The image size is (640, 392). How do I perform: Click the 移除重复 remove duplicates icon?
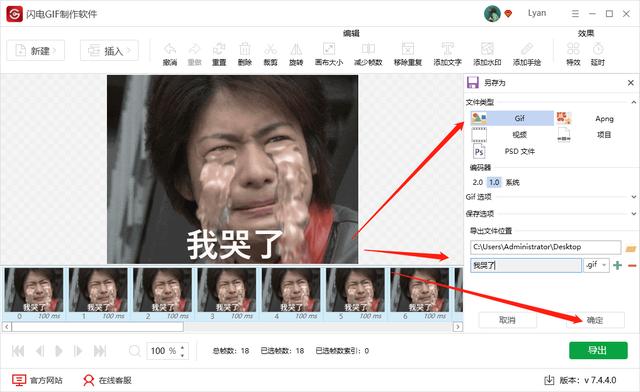[x=408, y=49]
